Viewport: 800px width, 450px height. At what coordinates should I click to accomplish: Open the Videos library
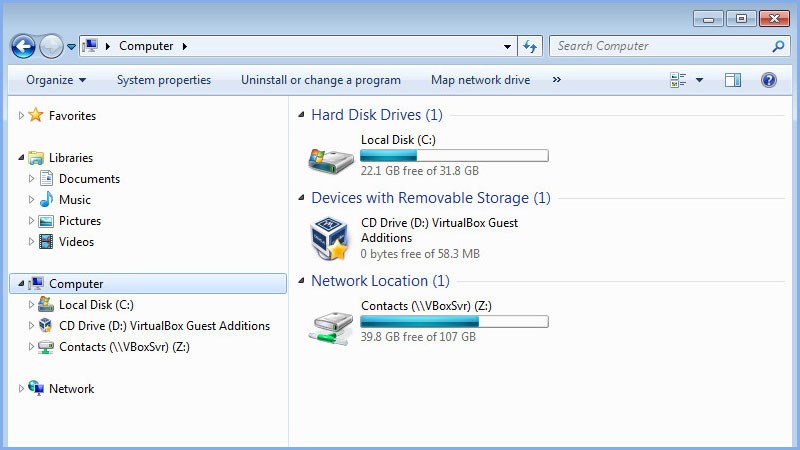coord(76,241)
